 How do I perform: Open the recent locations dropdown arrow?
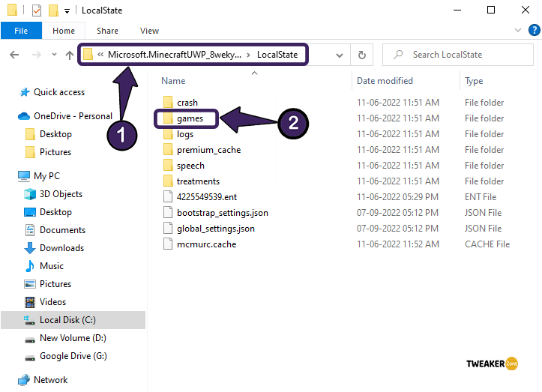pos(54,55)
